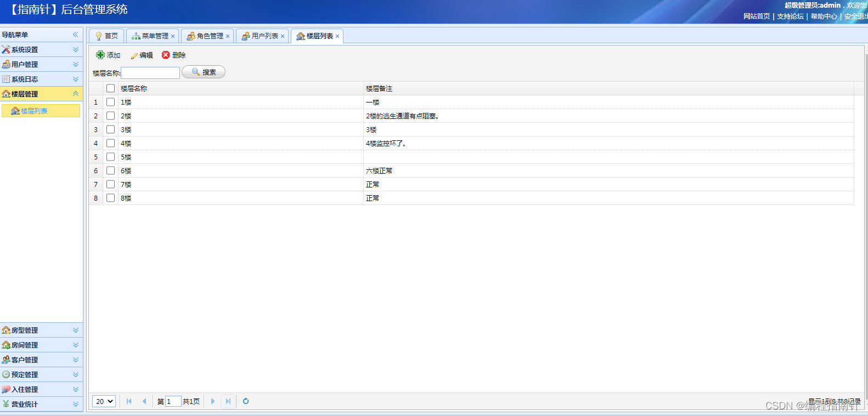
Task: Toggle the select-all header checkbox
Action: pyautogui.click(x=110, y=88)
